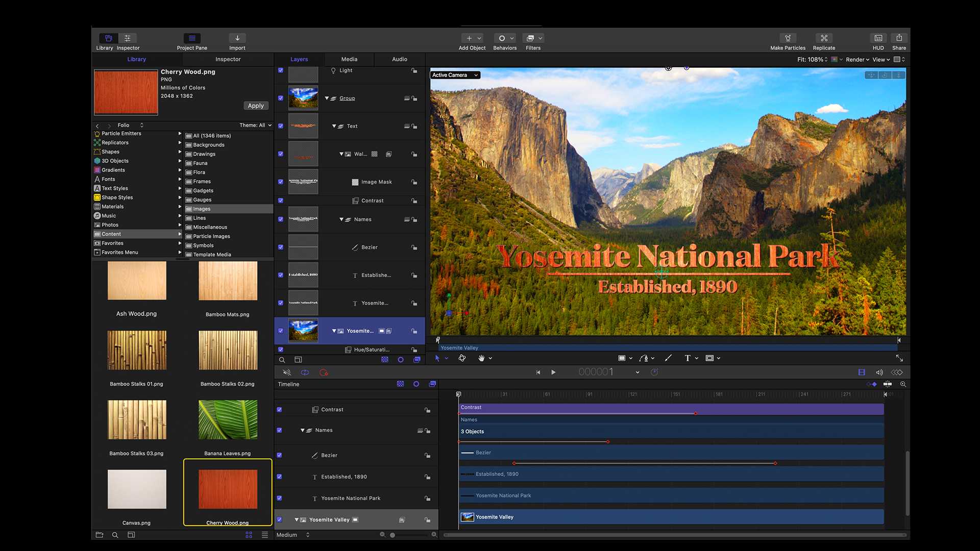Select the Text tool in canvas toolbar

click(687, 358)
